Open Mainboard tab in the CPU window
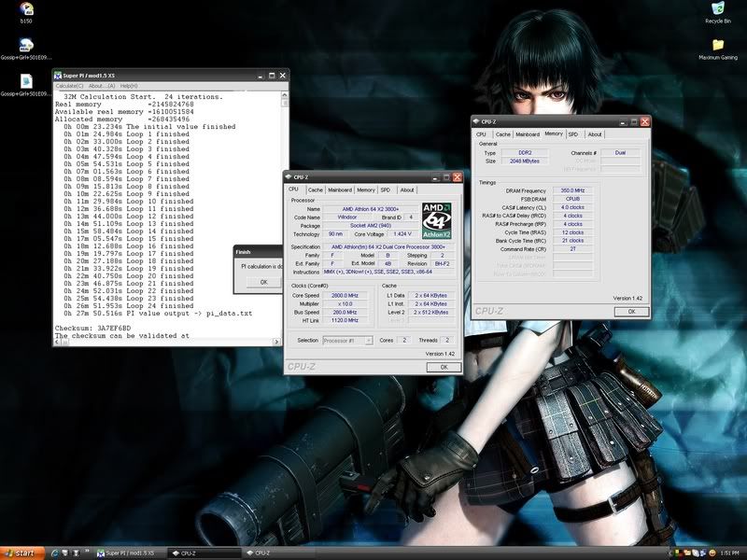 (340, 189)
